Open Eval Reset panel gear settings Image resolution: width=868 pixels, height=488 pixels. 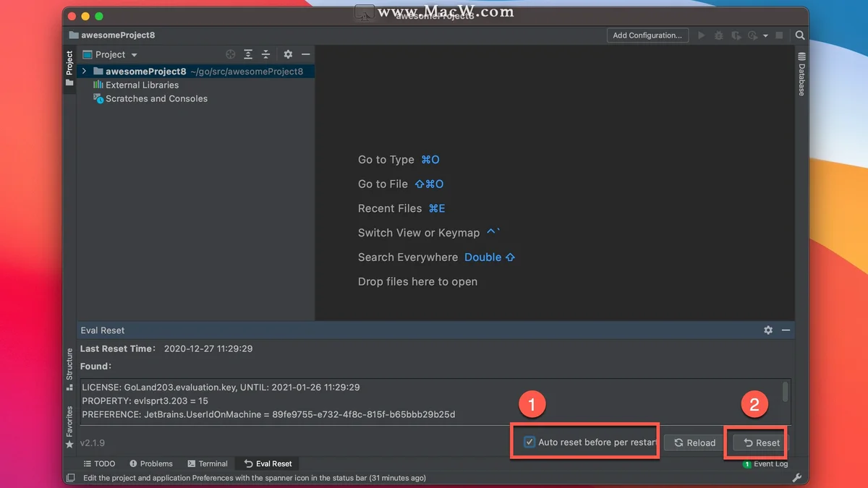pyautogui.click(x=768, y=330)
